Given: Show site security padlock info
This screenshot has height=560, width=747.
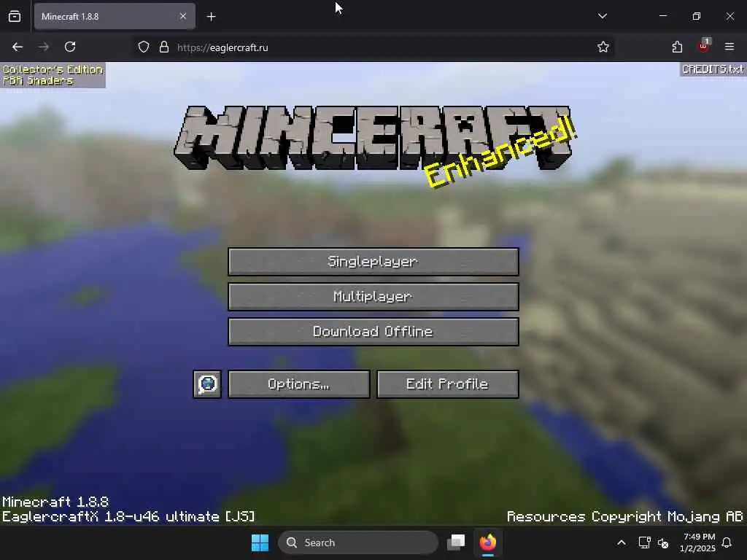Looking at the screenshot, I should point(164,47).
